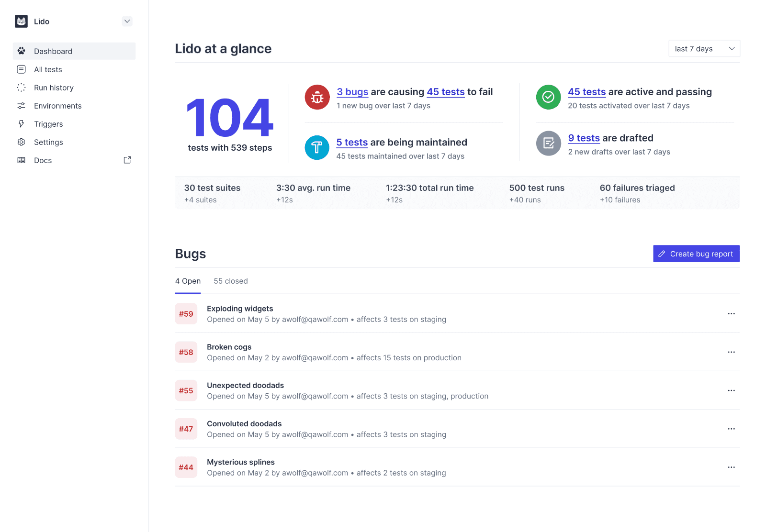Screen dimensions: 766x532
Task: Switch to the 55 closed tab
Action: [231, 281]
